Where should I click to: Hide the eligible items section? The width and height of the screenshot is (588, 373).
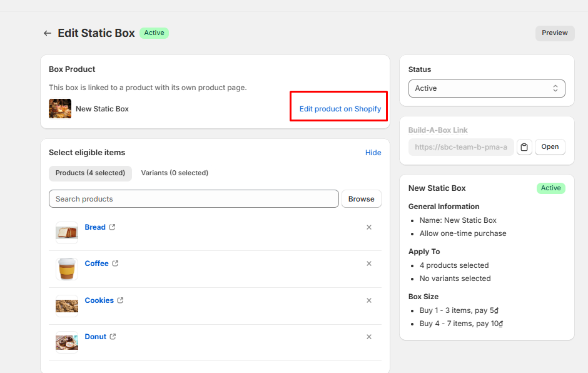point(373,153)
